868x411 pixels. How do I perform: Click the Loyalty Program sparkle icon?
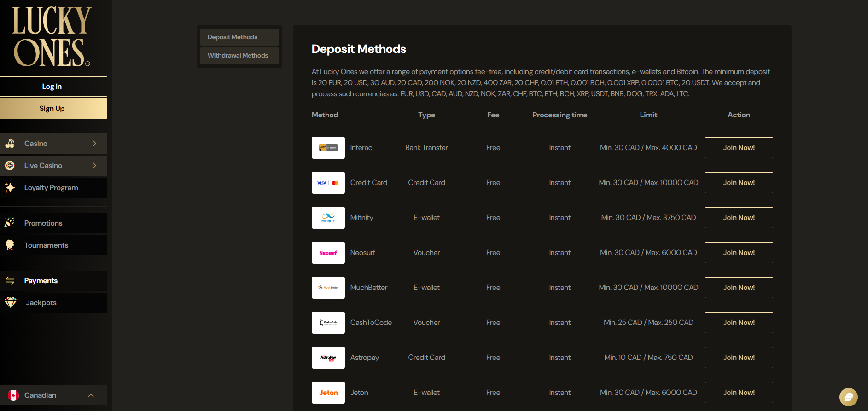(10, 188)
